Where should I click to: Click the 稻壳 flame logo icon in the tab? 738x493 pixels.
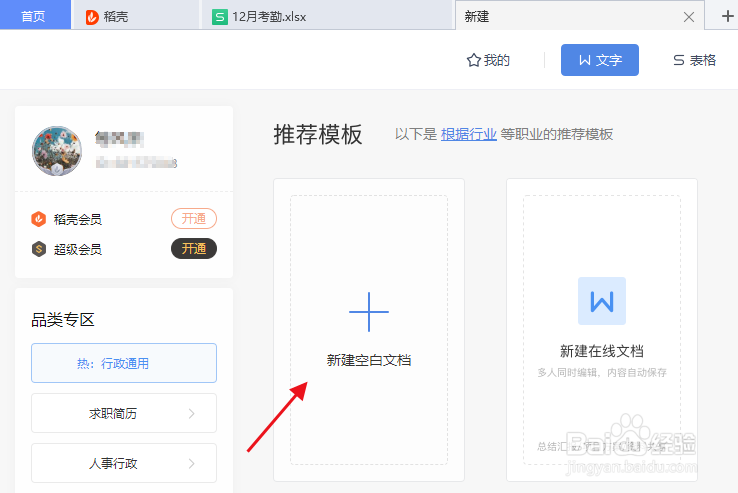coord(92,17)
